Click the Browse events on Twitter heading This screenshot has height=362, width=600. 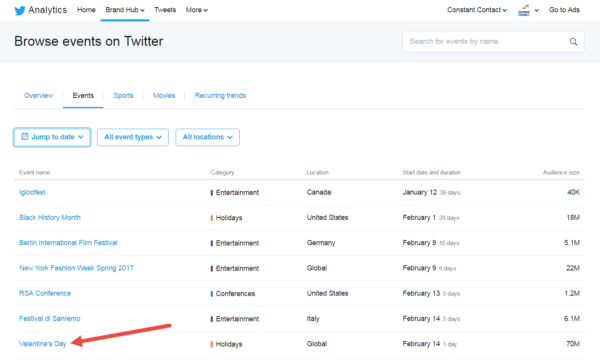88,41
